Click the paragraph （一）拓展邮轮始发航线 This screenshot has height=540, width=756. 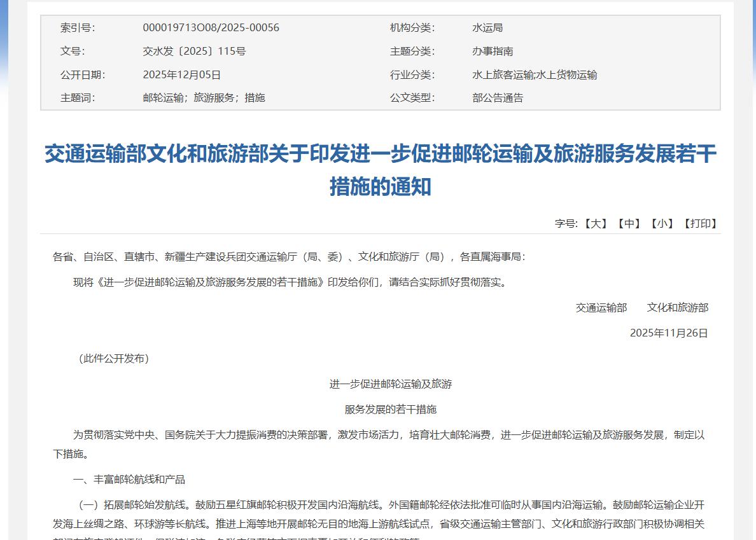[x=379, y=521]
